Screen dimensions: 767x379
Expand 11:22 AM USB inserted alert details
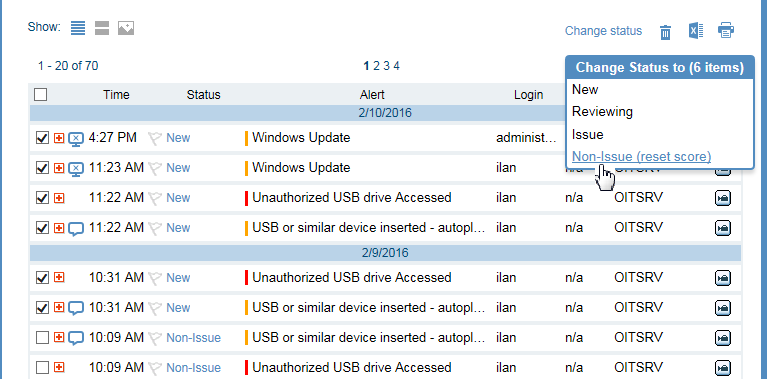pyautogui.click(x=59, y=228)
